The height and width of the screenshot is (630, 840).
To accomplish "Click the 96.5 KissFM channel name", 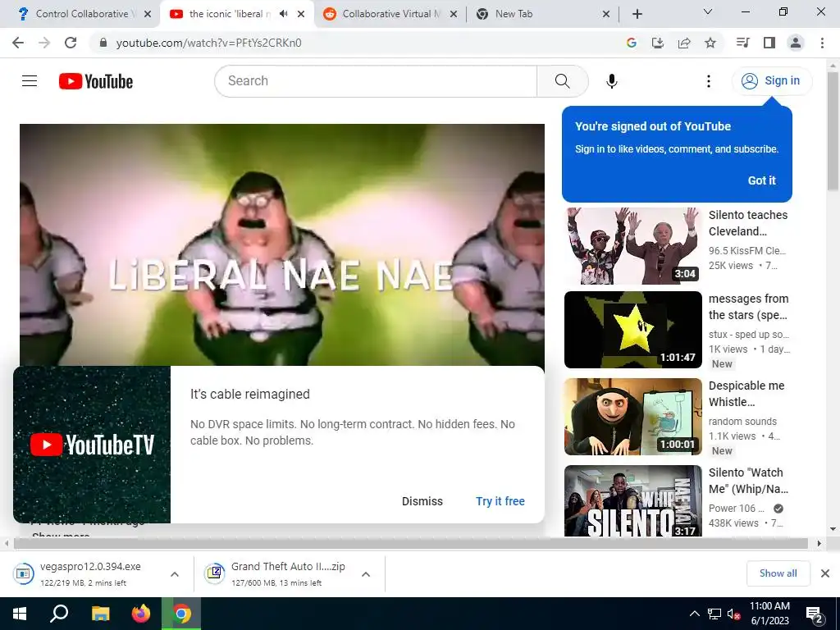I will [x=746, y=250].
